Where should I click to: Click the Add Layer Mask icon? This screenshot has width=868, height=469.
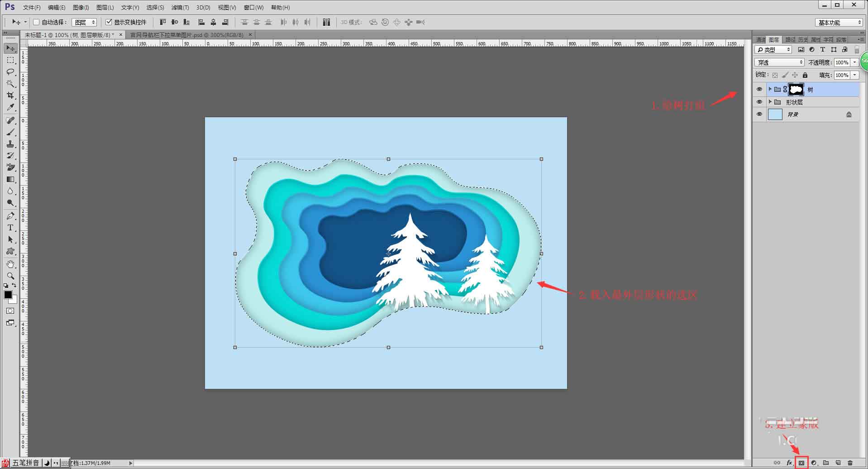click(801, 463)
